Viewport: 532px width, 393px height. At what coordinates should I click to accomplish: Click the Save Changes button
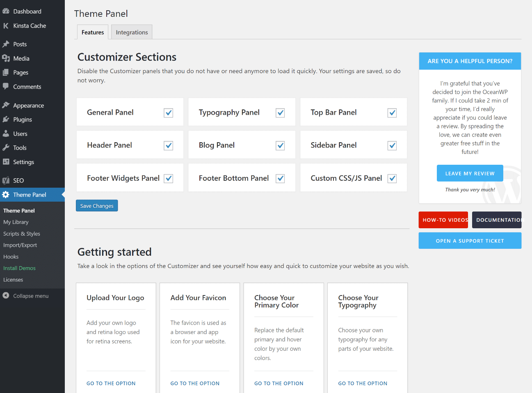click(x=97, y=206)
